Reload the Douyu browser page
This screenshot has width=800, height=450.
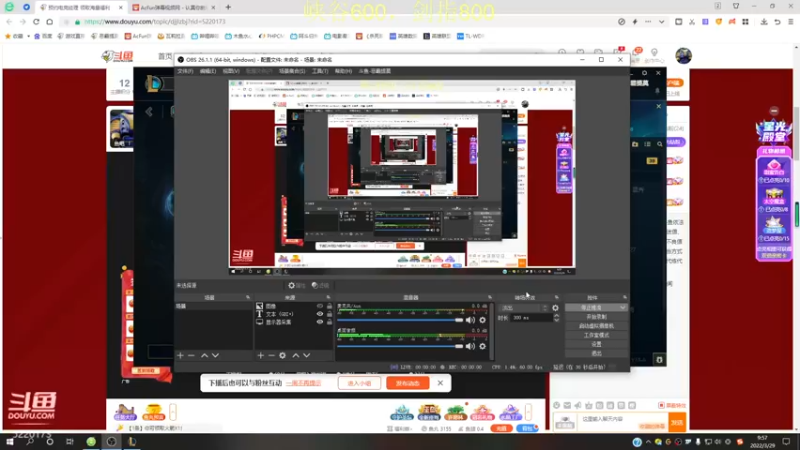[x=36, y=21]
